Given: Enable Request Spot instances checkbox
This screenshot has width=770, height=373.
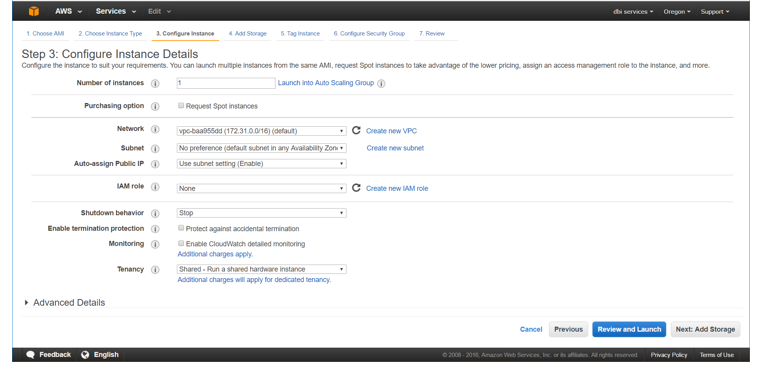Looking at the screenshot, I should 181,106.
